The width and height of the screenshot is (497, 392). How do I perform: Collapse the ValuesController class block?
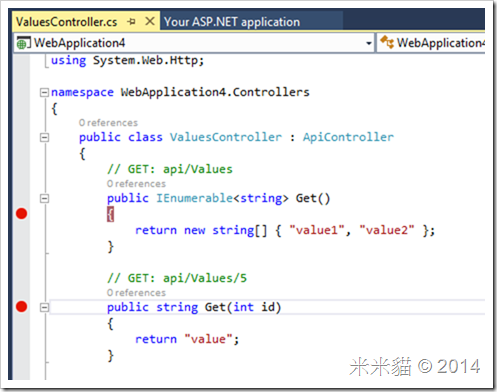pyautogui.click(x=44, y=137)
